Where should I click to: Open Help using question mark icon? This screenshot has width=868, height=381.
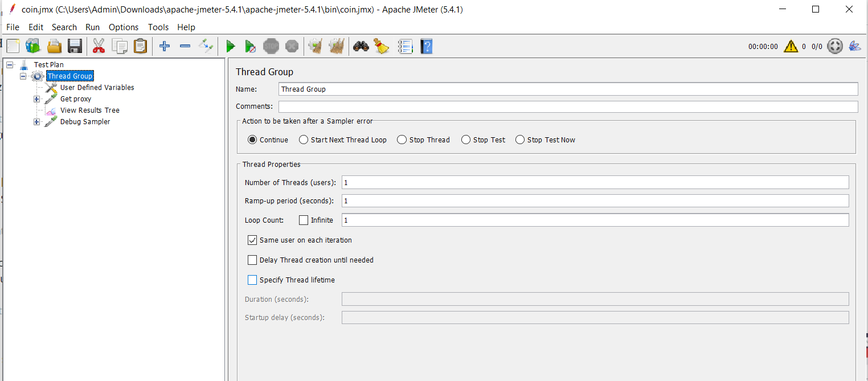click(426, 46)
